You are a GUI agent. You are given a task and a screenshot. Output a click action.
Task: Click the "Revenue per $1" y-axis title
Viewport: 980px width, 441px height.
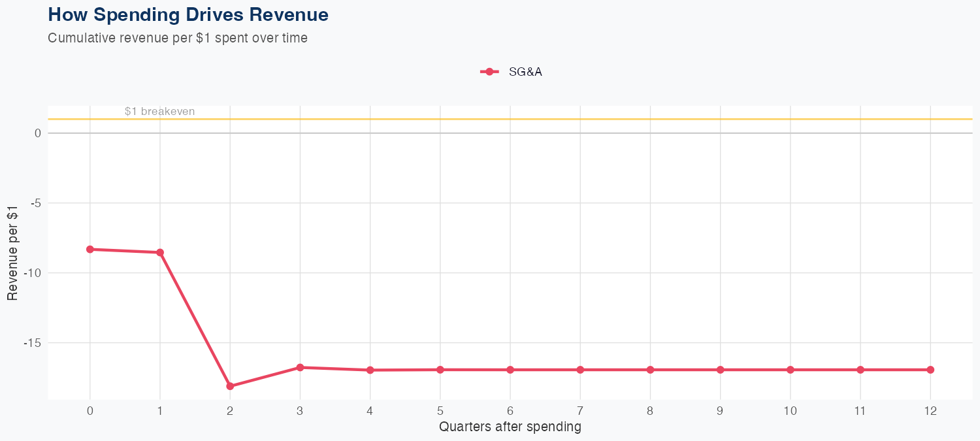point(12,253)
